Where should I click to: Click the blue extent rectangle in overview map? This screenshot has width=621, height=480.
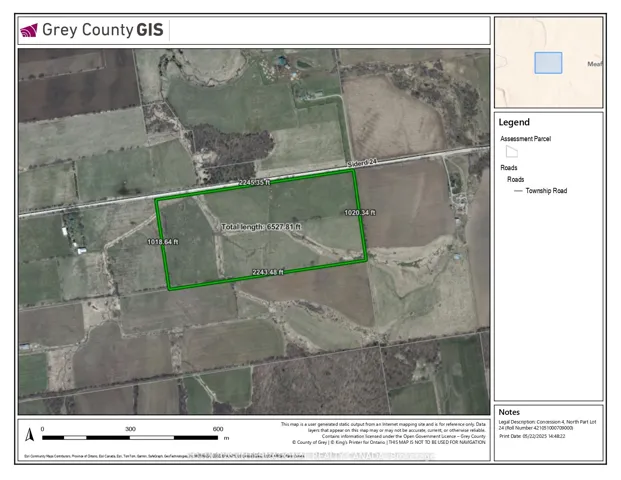pos(548,62)
